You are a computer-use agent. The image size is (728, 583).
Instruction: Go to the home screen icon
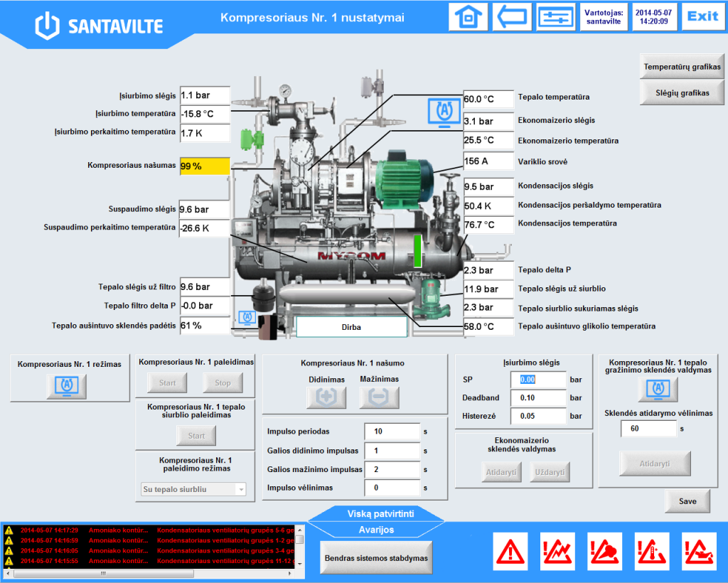468,17
